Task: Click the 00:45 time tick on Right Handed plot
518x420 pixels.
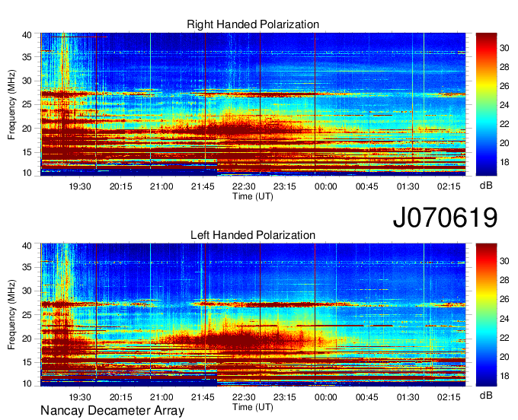Action: 366,186
